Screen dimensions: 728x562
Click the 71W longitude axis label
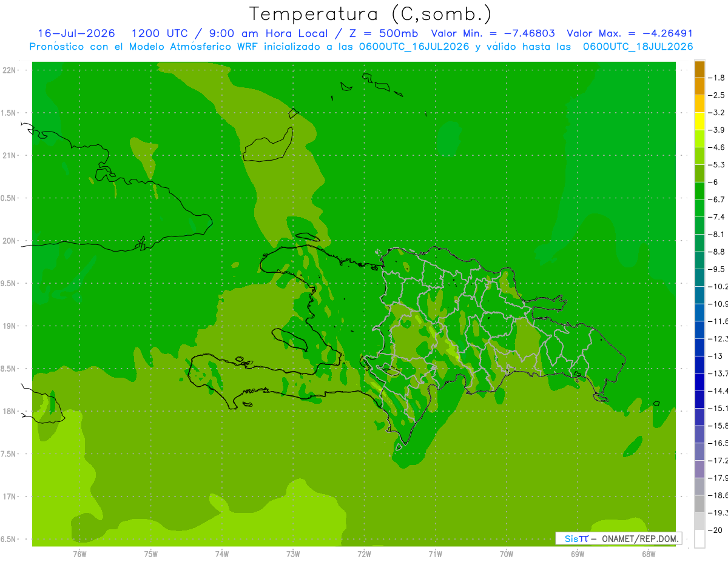[435, 554]
